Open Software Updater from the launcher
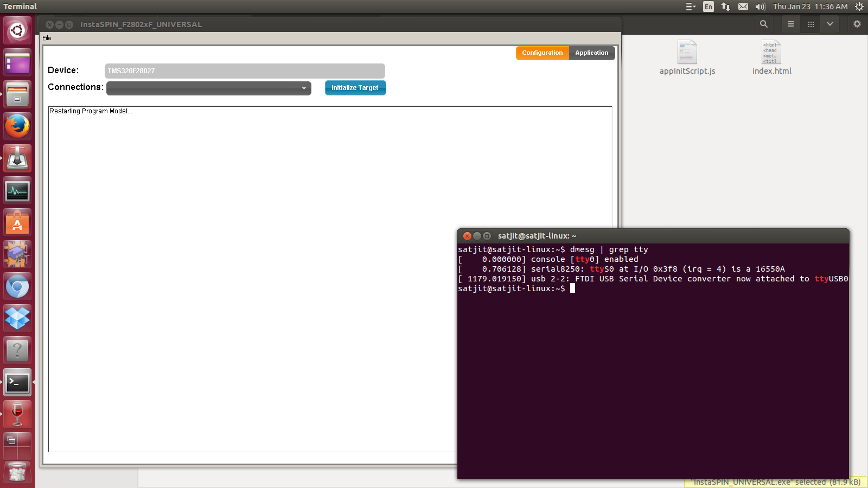The image size is (868, 488). 17,158
